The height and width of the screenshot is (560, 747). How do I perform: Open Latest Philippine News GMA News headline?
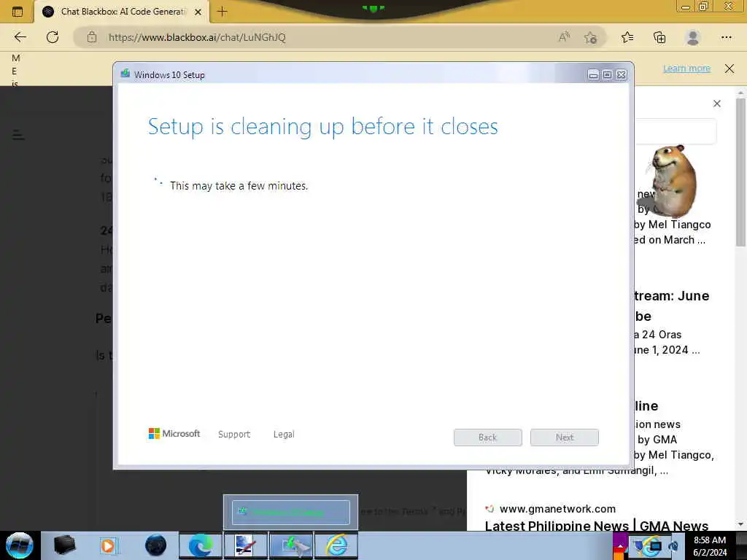click(x=597, y=525)
